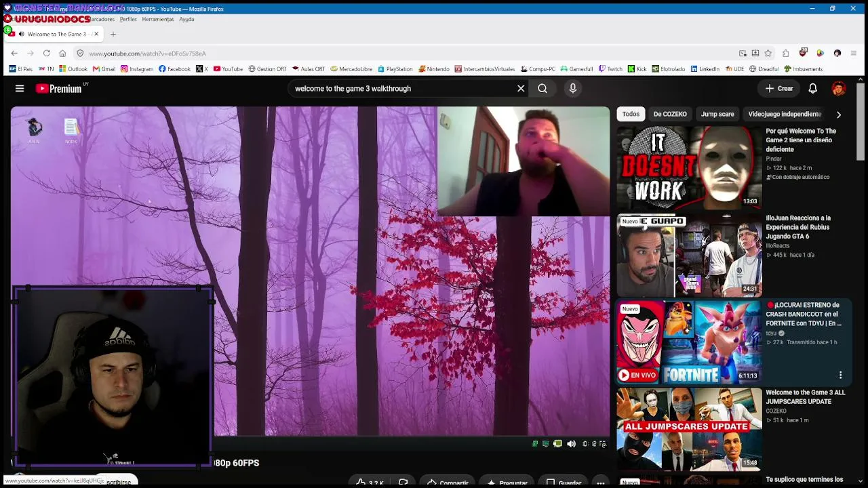Open the Firefox extensions puzzle icon
The image size is (868, 488).
click(x=785, y=53)
